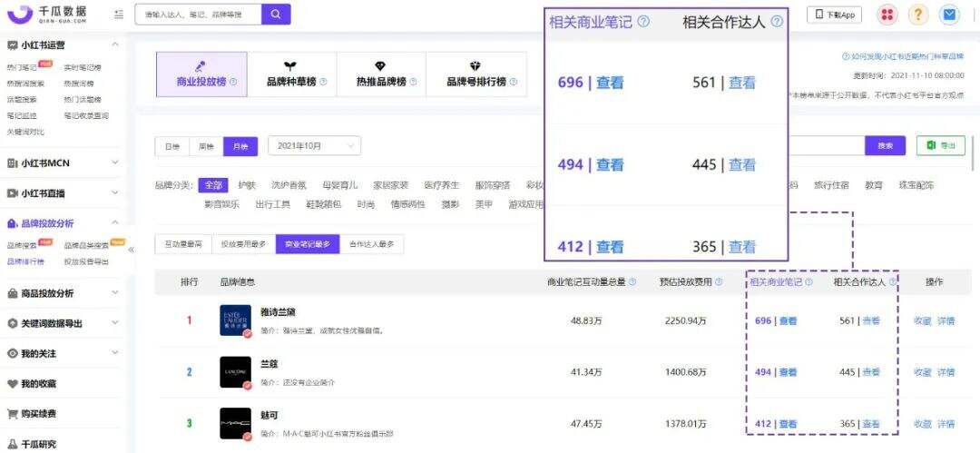Open the blue mail messages icon
This screenshot has height=453, width=980.
click(x=949, y=15)
